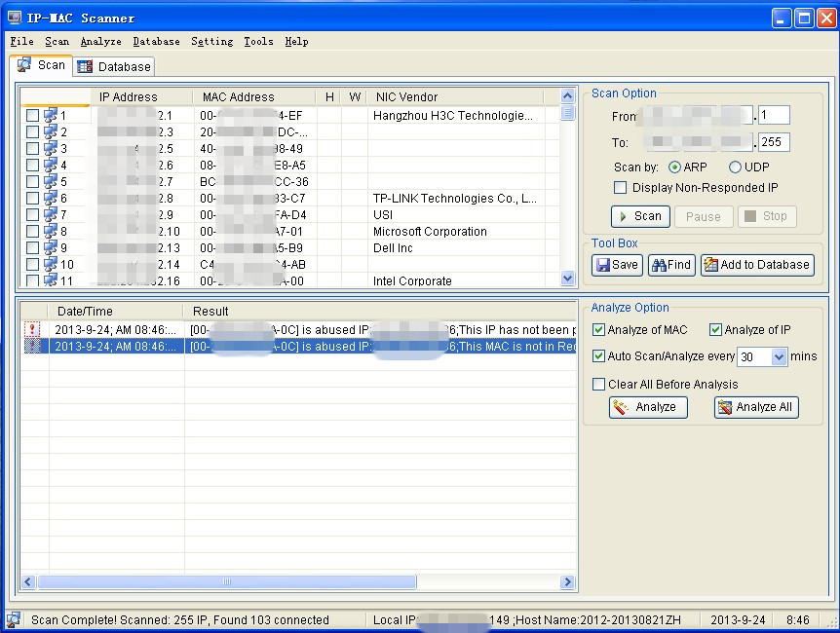Toggle Analyze of IP option
The image size is (840, 633).
click(715, 330)
